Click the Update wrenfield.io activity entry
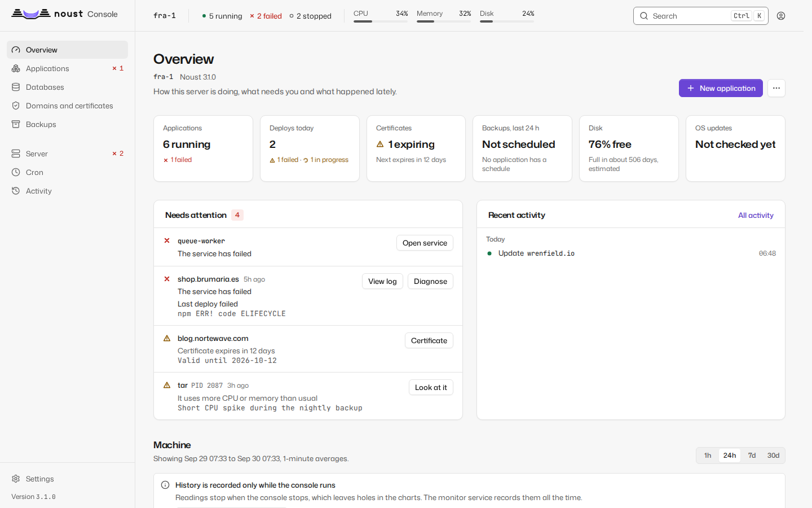 click(631, 253)
